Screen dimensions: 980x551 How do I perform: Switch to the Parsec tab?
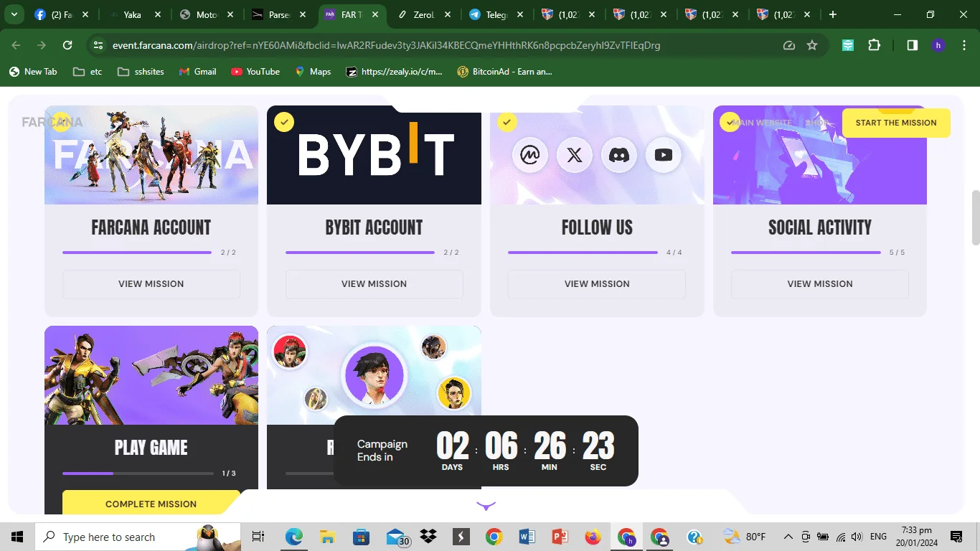point(280,14)
